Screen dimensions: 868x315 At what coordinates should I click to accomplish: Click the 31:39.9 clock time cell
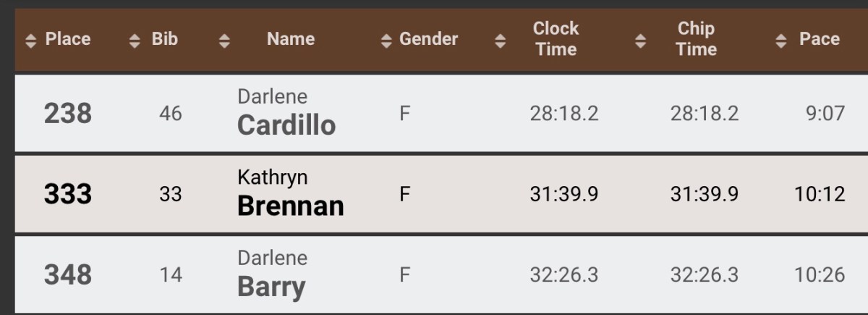[x=563, y=194]
